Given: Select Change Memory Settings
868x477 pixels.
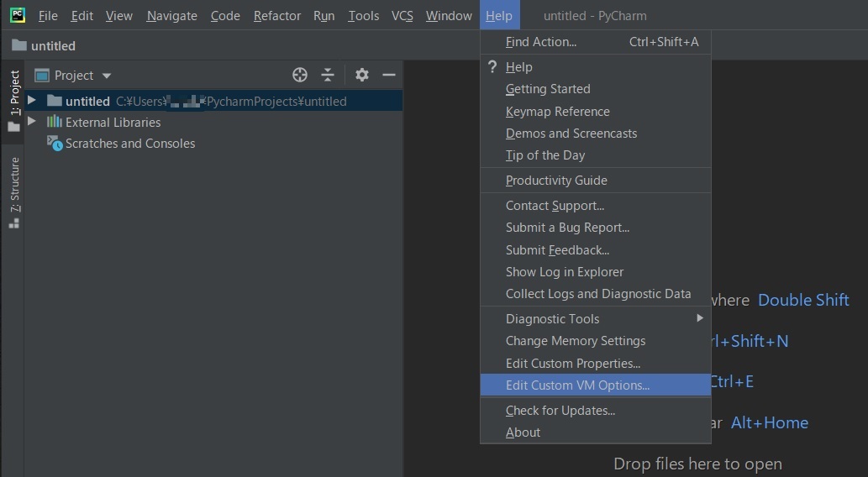Looking at the screenshot, I should 596,341.
